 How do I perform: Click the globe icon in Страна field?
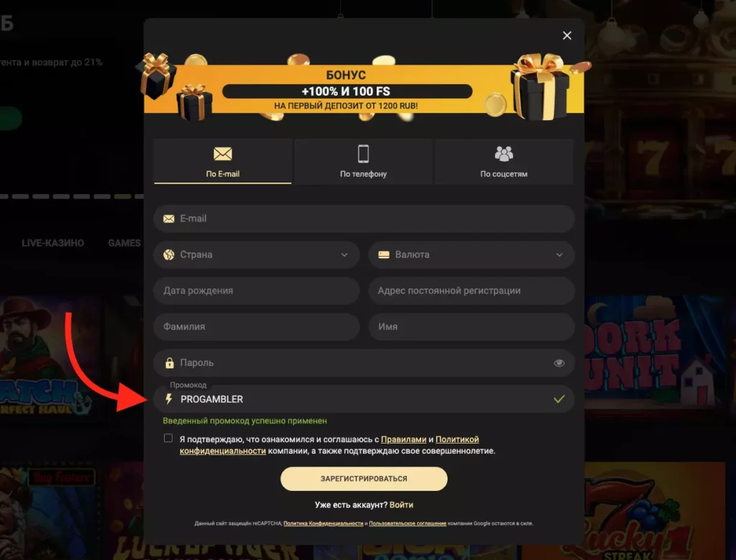(168, 254)
